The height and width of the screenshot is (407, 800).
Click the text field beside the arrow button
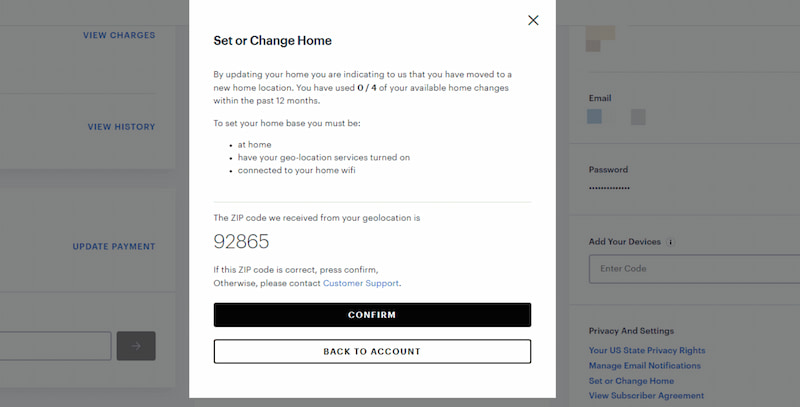55,346
